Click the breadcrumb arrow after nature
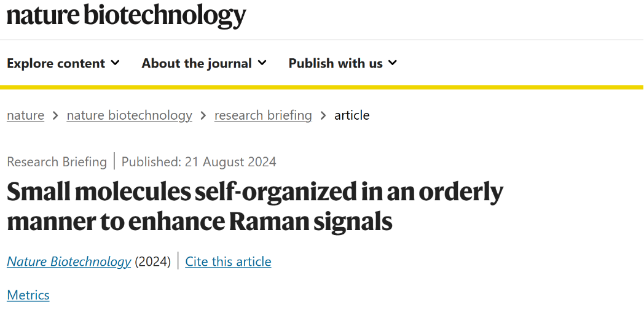 pos(55,115)
